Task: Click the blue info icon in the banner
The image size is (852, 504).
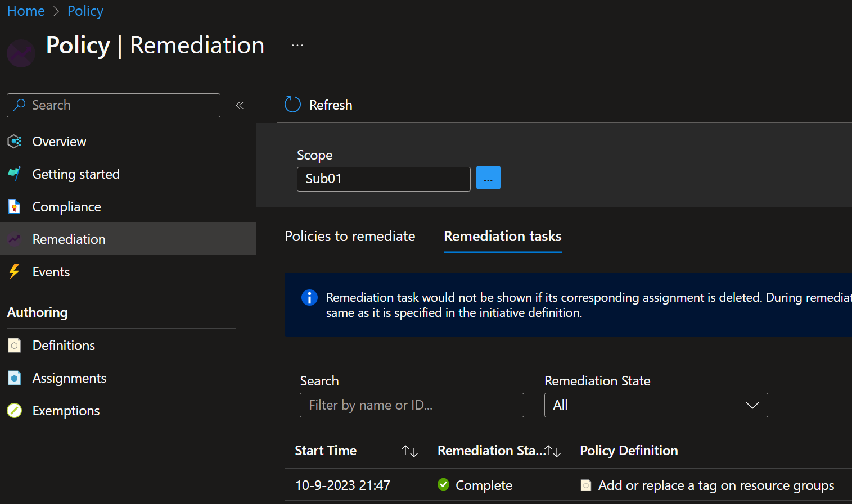Action: (309, 297)
